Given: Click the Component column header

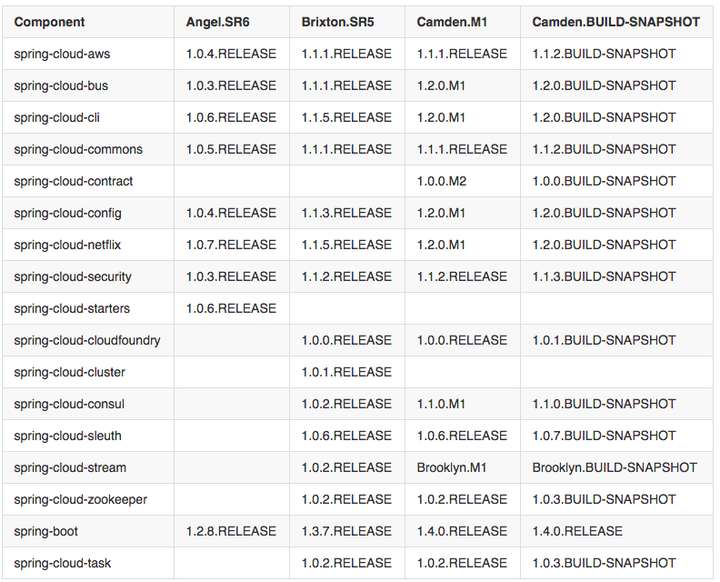Looking at the screenshot, I should pyautogui.click(x=49, y=21).
